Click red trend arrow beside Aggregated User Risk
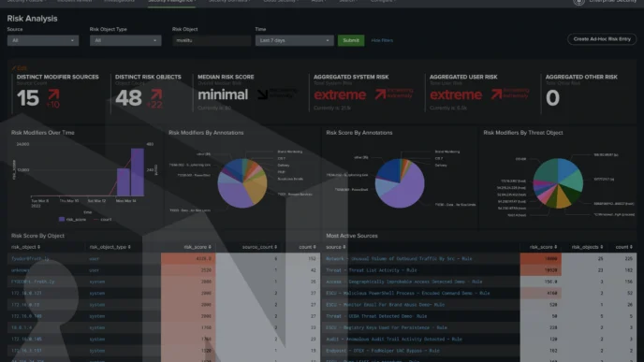The height and width of the screenshot is (362, 644). click(496, 94)
